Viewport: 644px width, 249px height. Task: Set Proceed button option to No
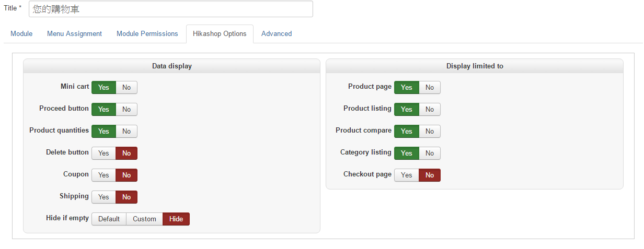tap(126, 109)
